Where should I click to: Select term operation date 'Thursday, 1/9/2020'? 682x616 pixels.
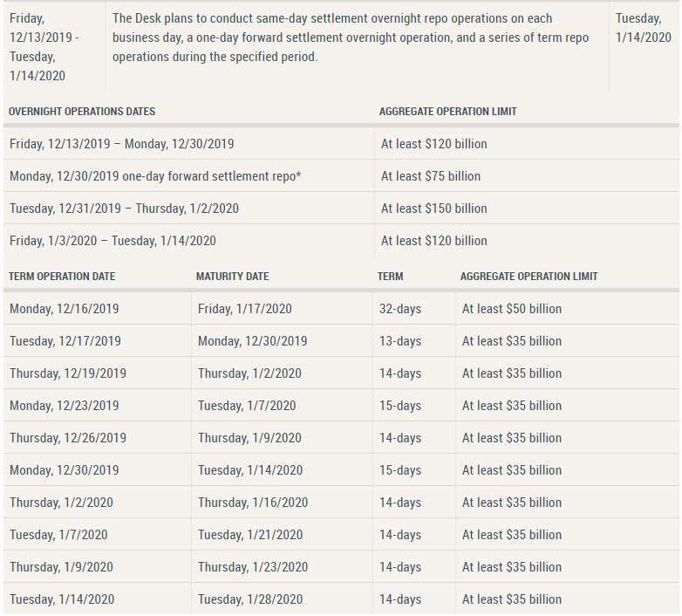pos(61,567)
